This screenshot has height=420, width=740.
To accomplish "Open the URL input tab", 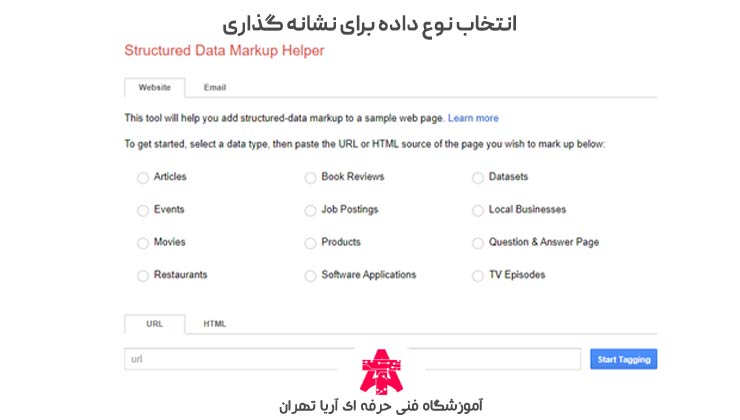I will click(155, 324).
